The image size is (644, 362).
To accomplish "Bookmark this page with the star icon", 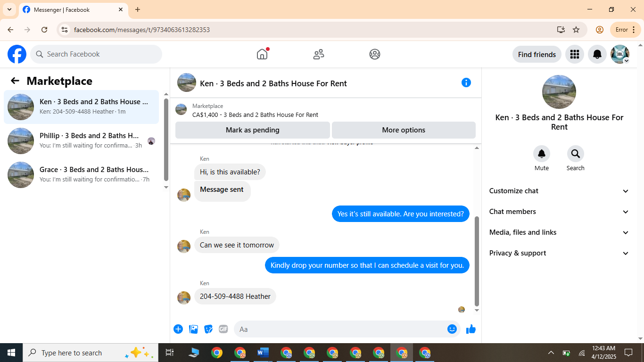I will pyautogui.click(x=576, y=30).
